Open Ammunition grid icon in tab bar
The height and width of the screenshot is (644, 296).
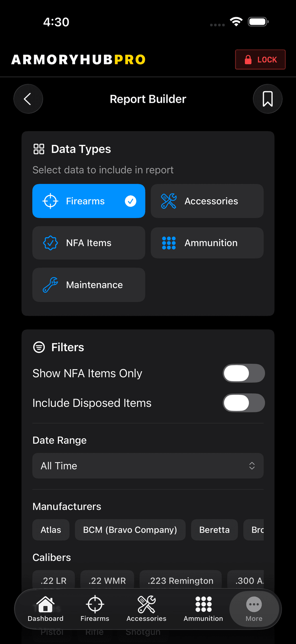pos(203,605)
